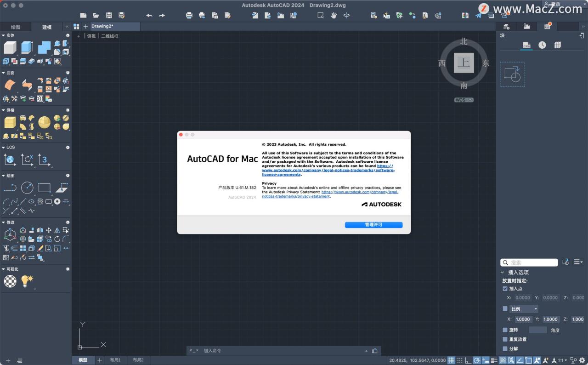Switch to the 绘图 tool palette tab

[x=16, y=27]
